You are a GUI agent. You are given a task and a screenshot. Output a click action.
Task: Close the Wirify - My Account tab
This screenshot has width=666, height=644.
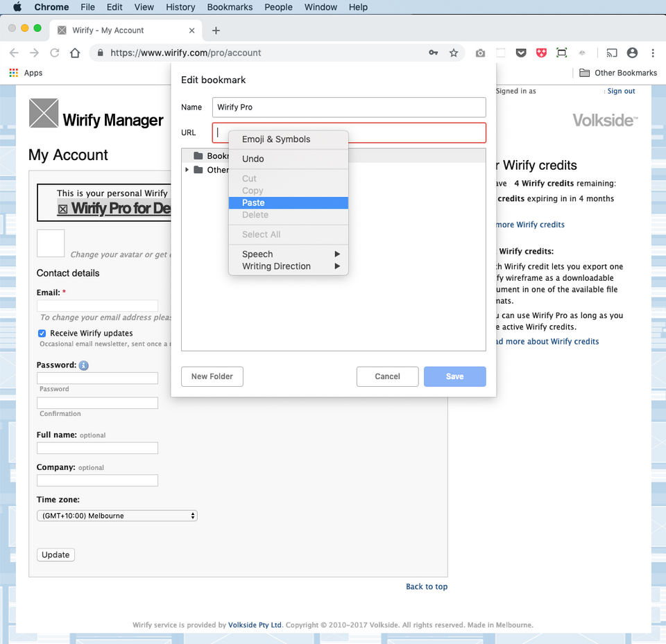191,31
